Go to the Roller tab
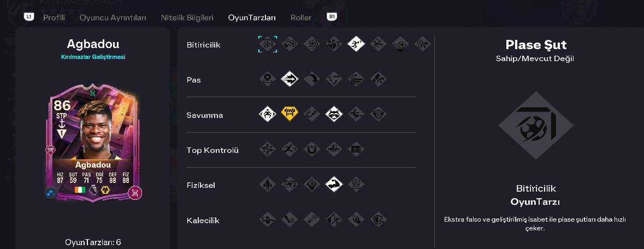The image size is (644, 249). pos(301,17)
